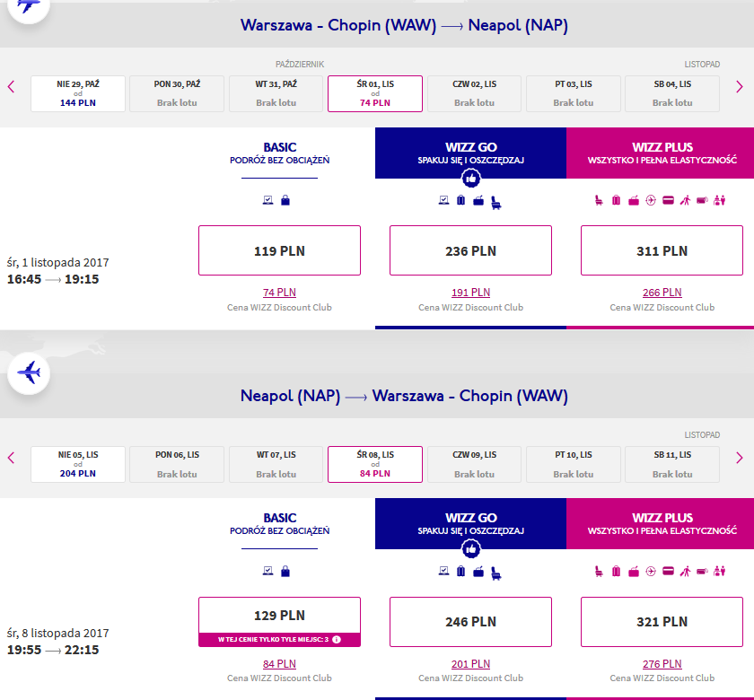Click WIZZ GO checked suitcase icon, outbound flight

pos(460,200)
